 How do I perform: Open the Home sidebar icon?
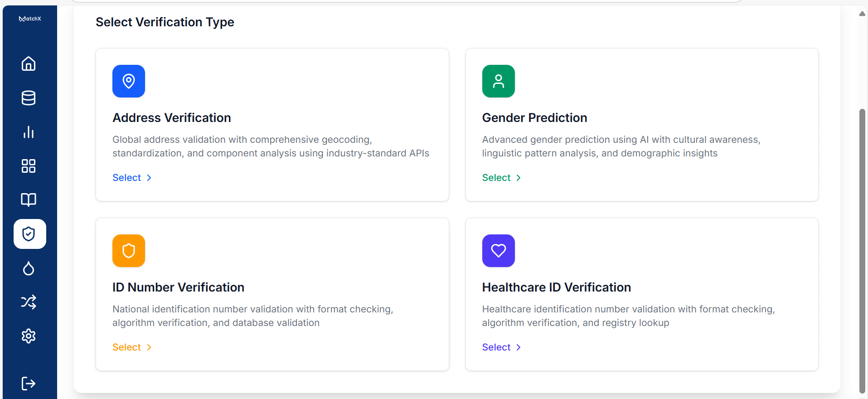[29, 63]
